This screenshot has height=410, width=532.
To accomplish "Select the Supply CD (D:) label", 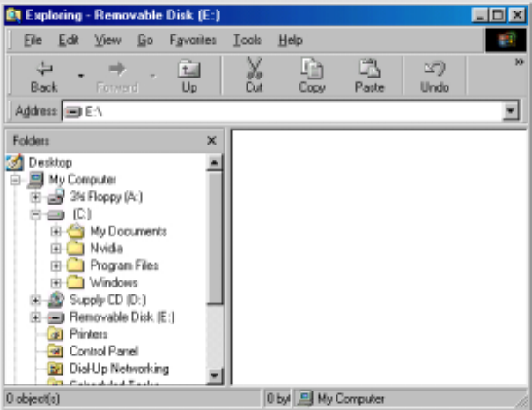I will (107, 300).
